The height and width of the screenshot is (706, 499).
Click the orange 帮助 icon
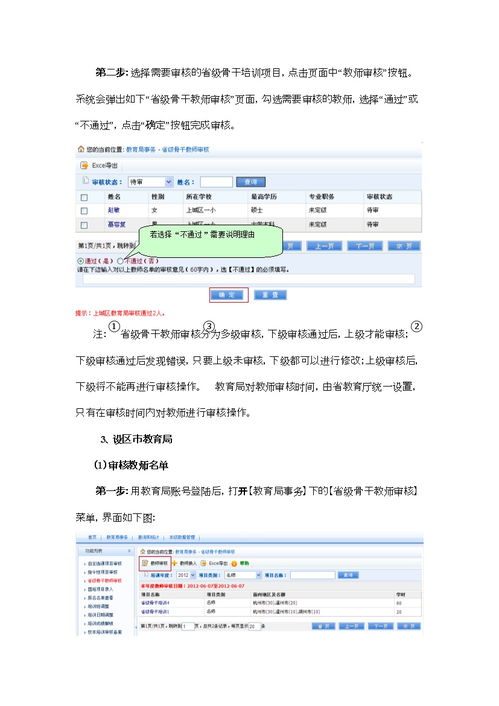(x=234, y=563)
